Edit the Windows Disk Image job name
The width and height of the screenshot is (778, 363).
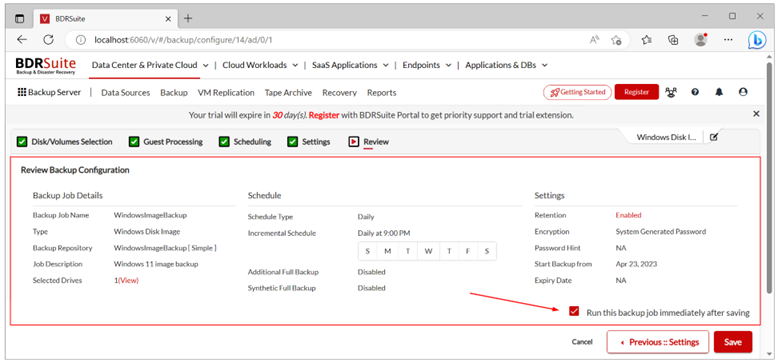(x=713, y=137)
